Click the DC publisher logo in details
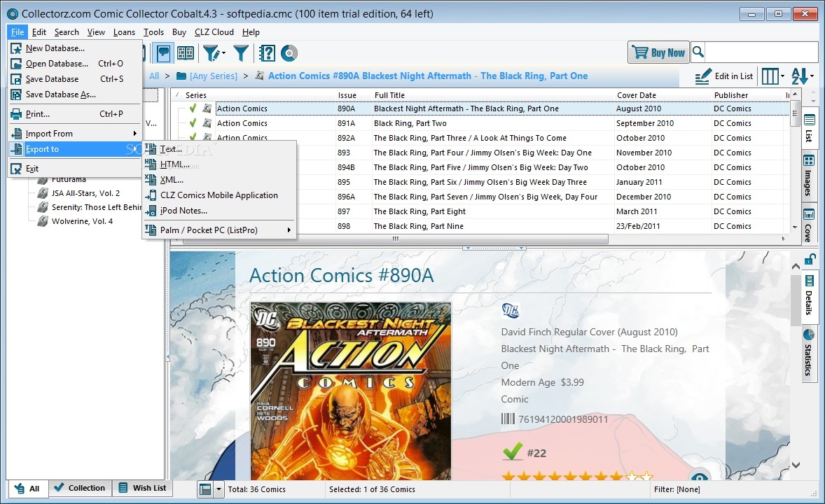825x504 pixels. (x=511, y=311)
